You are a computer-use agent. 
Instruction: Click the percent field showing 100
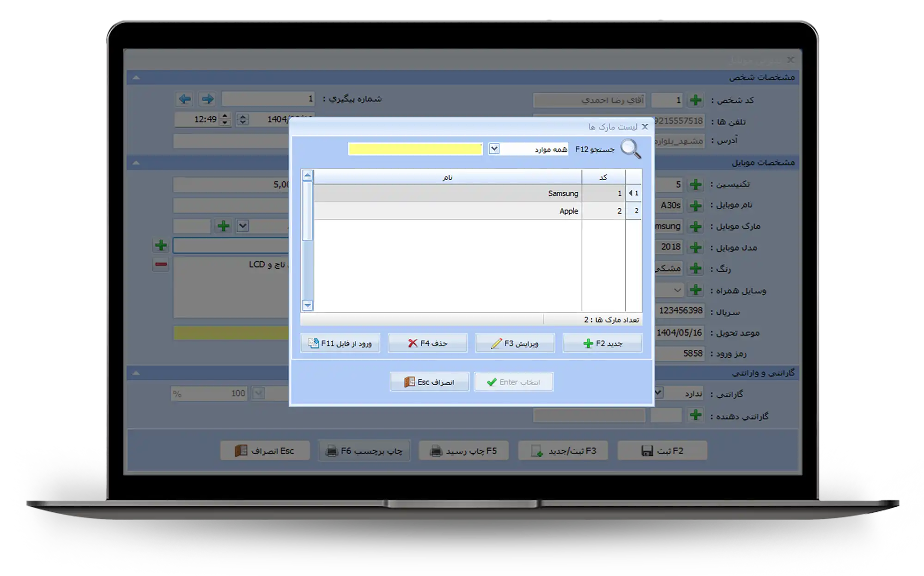pos(209,394)
